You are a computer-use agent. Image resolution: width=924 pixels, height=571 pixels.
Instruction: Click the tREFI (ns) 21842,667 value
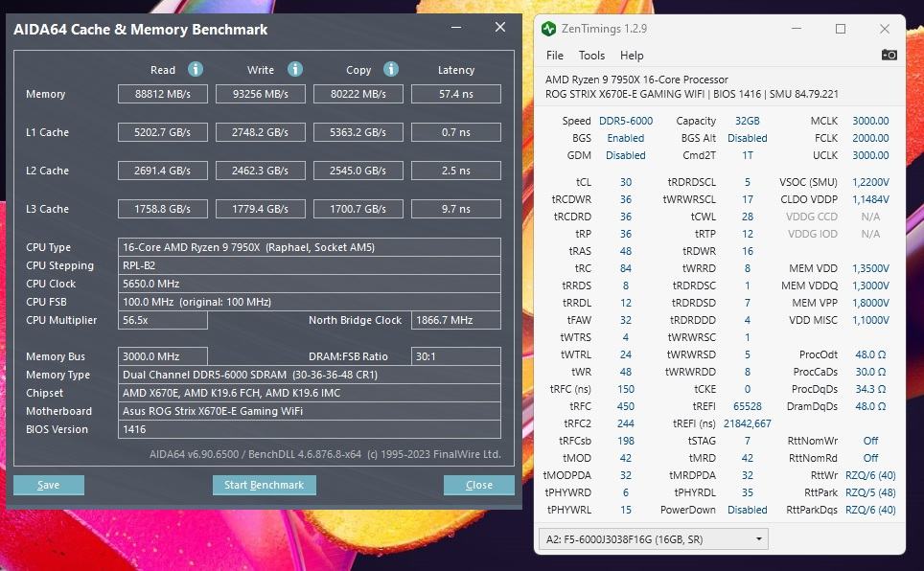(x=748, y=423)
